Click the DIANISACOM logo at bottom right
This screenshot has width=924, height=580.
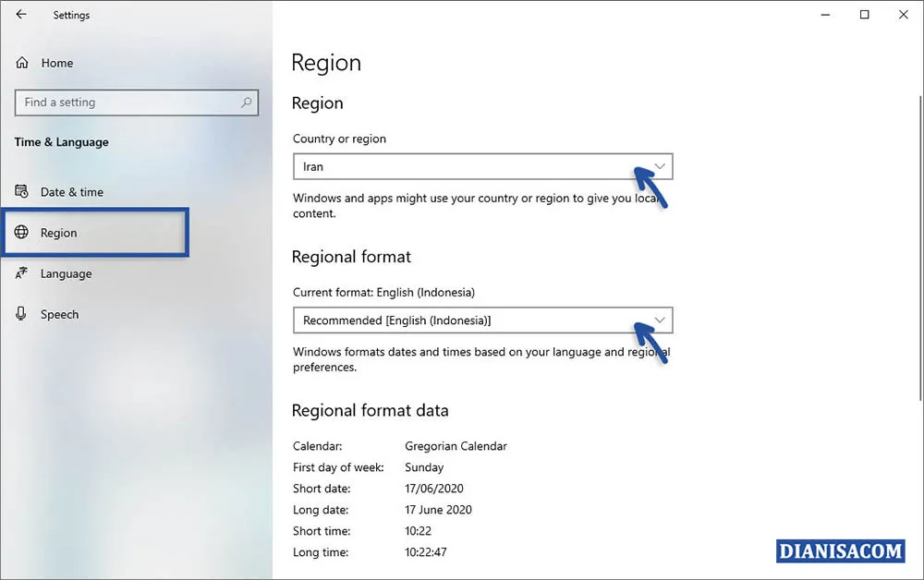pyautogui.click(x=840, y=550)
